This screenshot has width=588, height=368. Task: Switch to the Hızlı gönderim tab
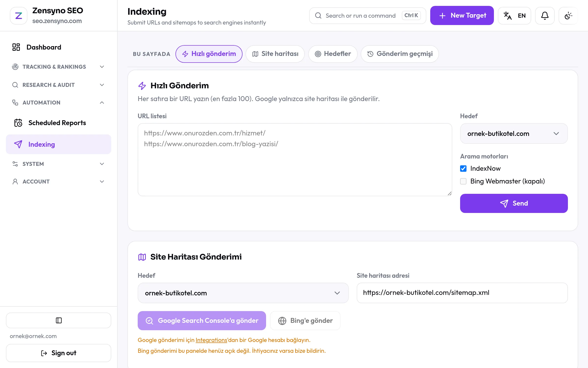click(x=209, y=54)
